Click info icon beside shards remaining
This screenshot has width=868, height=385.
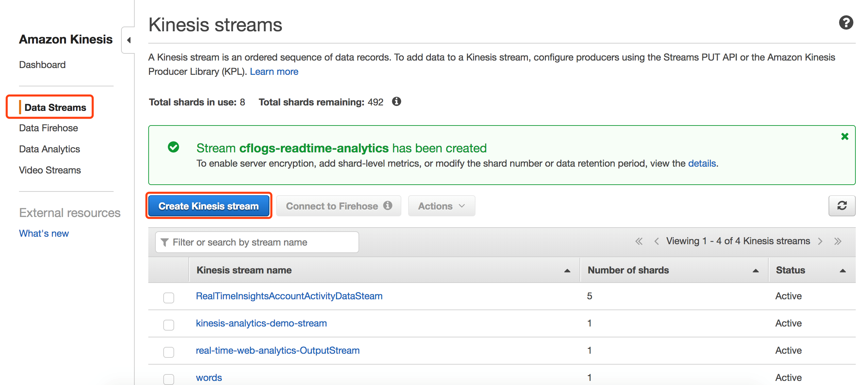(x=396, y=102)
